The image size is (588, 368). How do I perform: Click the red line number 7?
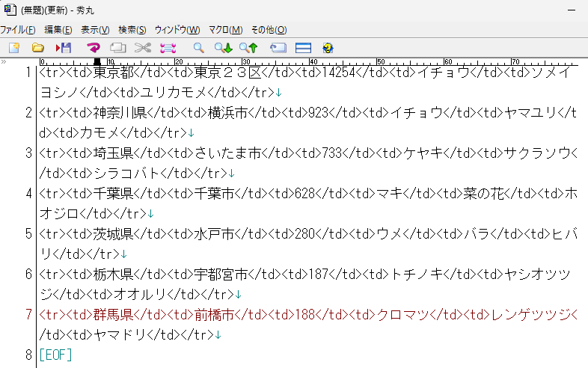(x=29, y=314)
